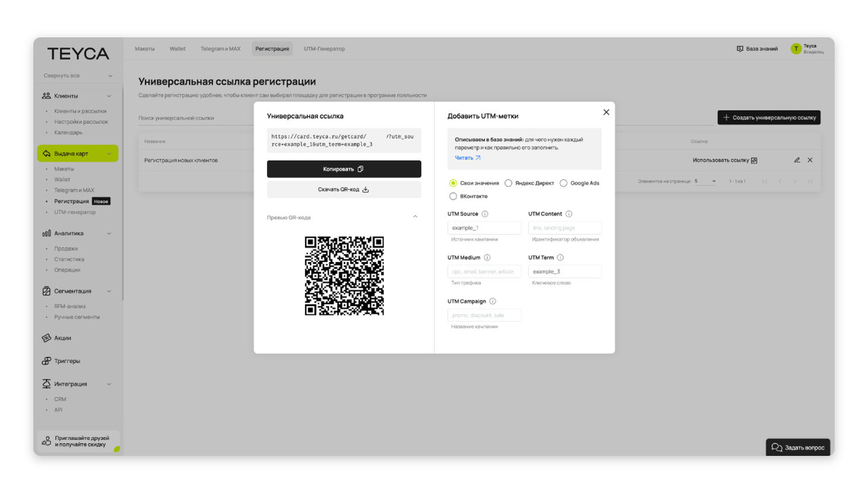Image resolution: width=868 pixels, height=494 pixels.
Task: Select the Яндекс Директ radio button
Action: click(x=509, y=183)
